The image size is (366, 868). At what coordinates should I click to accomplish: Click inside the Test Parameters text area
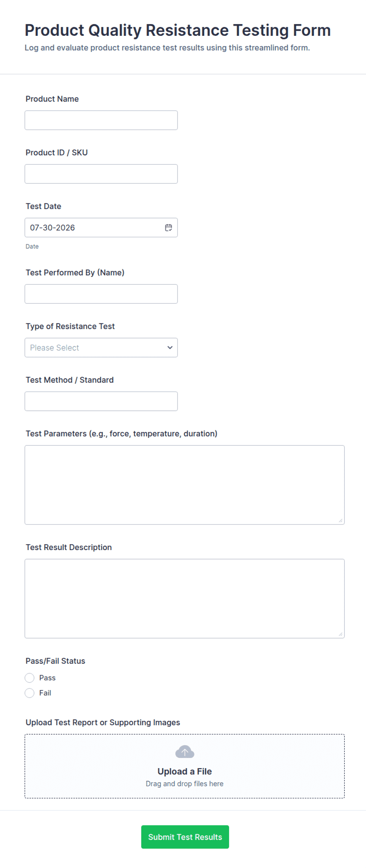click(185, 485)
